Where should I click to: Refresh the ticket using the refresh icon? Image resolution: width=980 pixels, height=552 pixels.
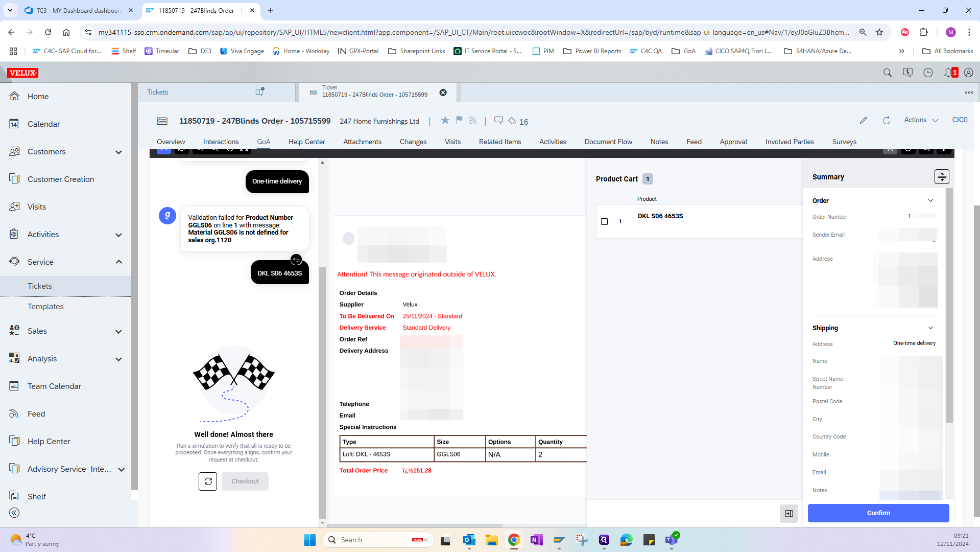pyautogui.click(x=887, y=120)
